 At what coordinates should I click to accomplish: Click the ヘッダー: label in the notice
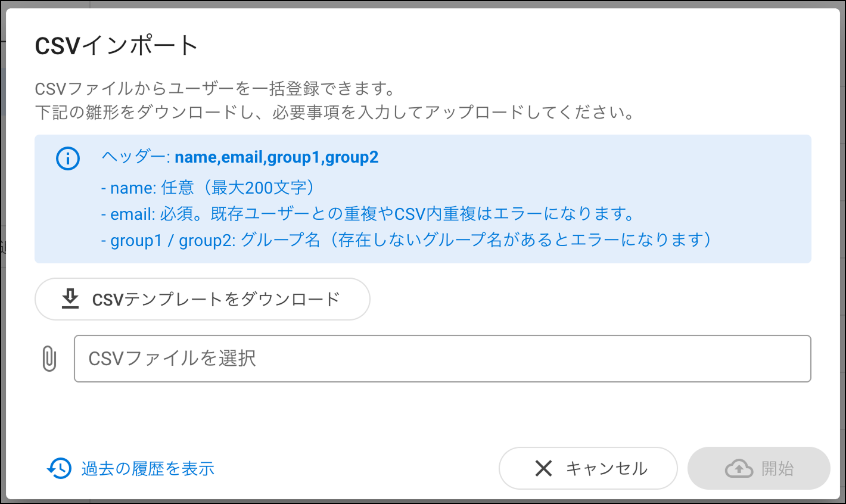click(136, 157)
